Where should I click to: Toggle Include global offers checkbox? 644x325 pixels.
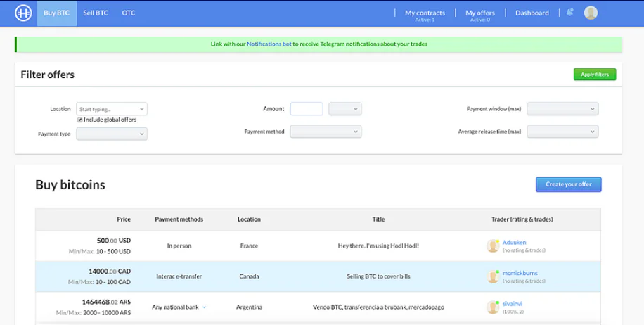pos(79,120)
